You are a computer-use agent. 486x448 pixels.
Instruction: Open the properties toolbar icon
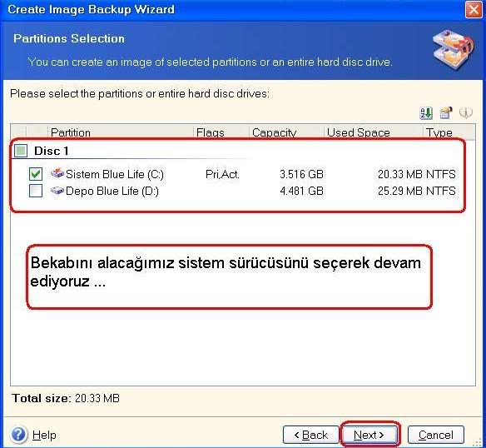pos(446,113)
